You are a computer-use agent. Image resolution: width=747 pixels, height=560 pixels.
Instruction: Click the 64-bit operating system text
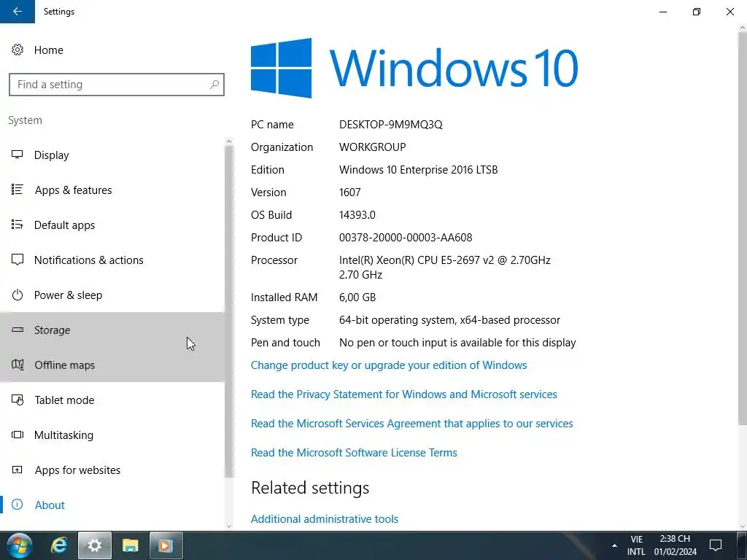pyautogui.click(x=449, y=320)
